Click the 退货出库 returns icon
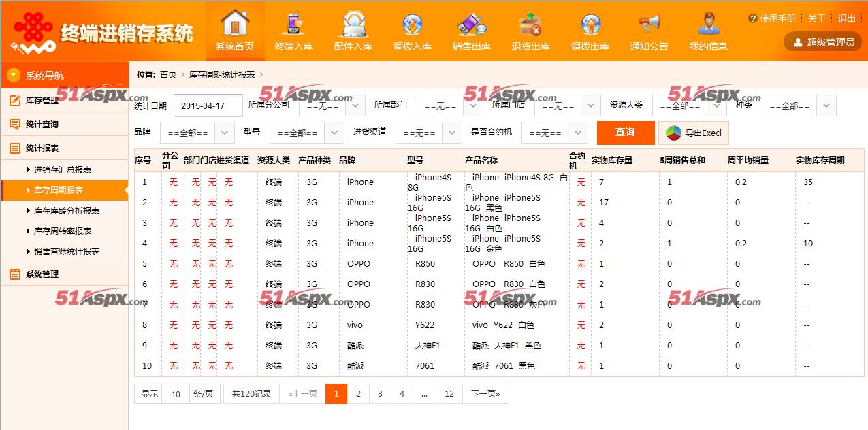This screenshot has width=868, height=430. coord(530,24)
